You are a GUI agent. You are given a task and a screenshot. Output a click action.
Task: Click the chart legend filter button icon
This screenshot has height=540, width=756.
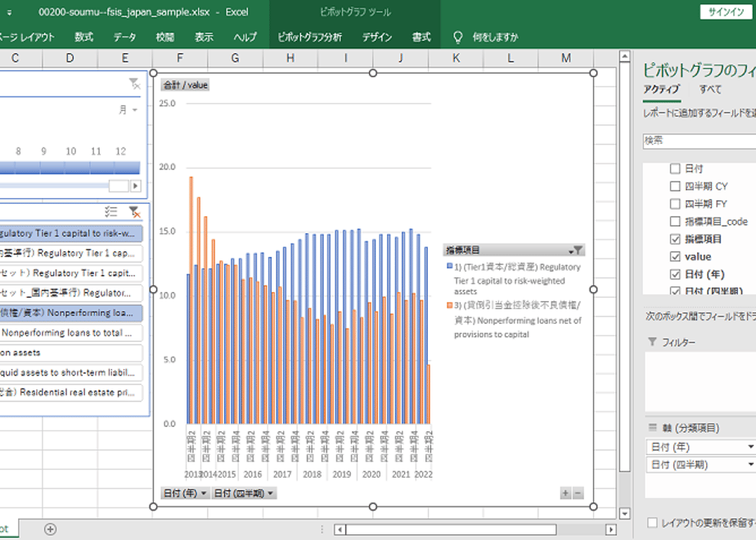pos(575,250)
